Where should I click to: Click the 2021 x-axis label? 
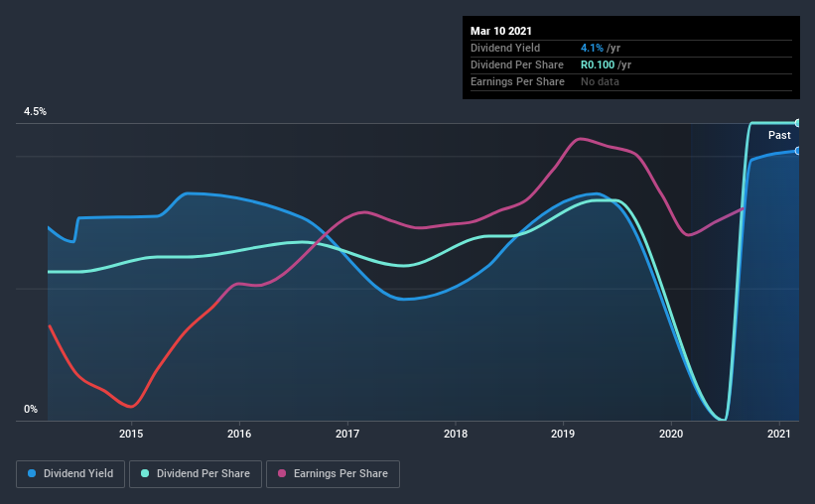pyautogui.click(x=779, y=434)
